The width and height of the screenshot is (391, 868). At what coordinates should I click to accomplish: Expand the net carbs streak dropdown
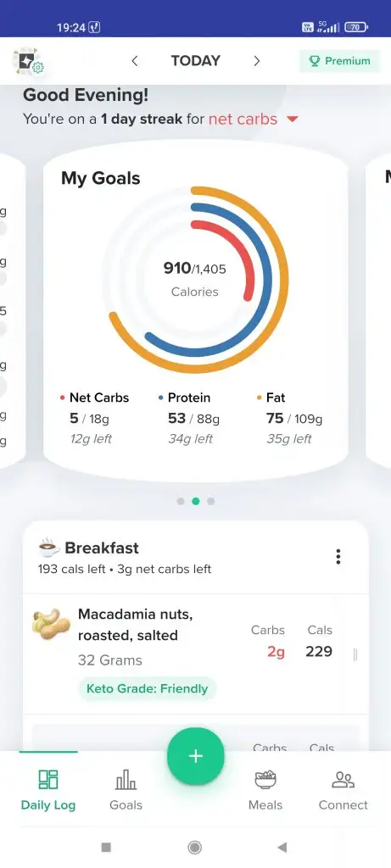(x=293, y=119)
